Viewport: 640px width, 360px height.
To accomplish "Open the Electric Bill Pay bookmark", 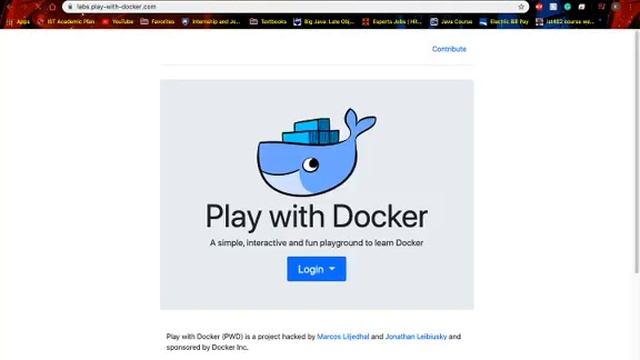I will (x=504, y=22).
